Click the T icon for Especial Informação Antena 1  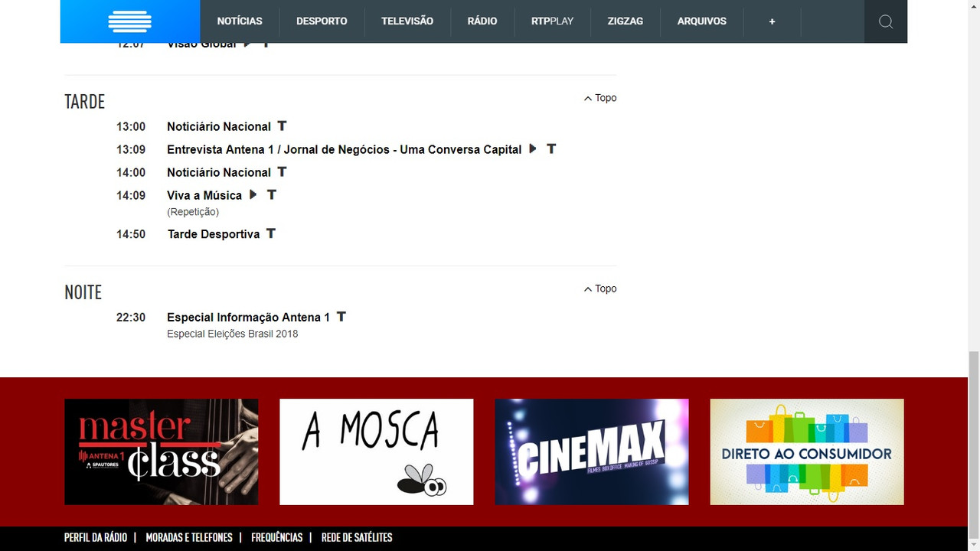click(x=341, y=316)
